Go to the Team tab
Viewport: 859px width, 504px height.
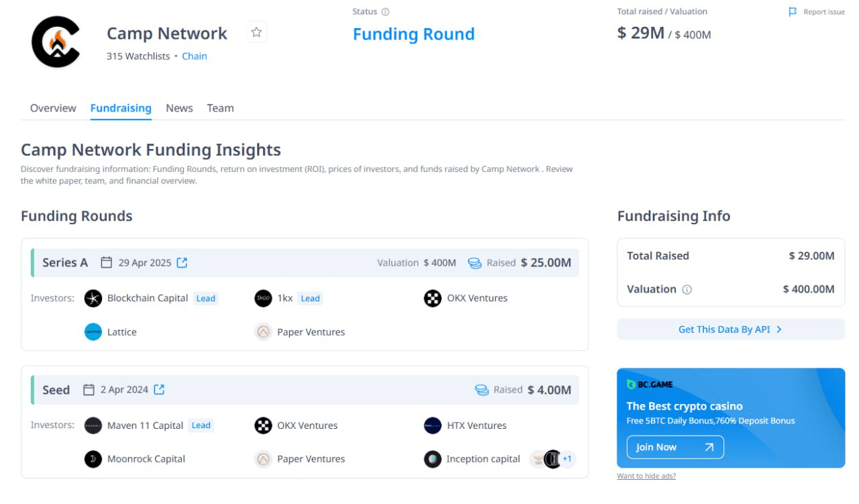(x=220, y=108)
